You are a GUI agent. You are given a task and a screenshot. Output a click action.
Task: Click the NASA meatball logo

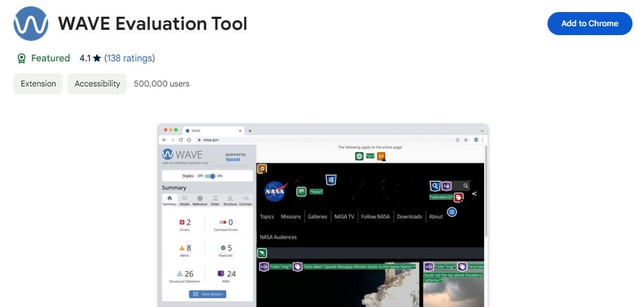point(274,191)
